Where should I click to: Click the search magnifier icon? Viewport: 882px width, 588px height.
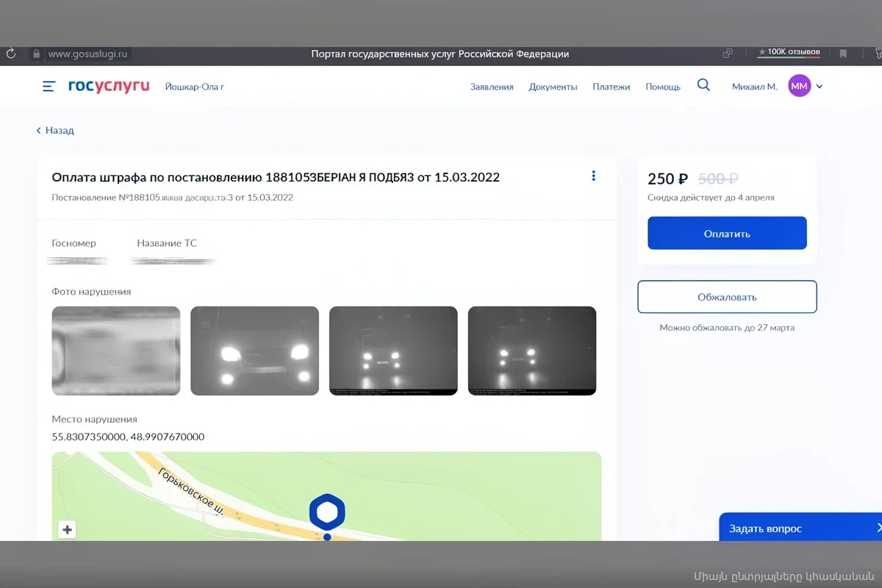pos(703,85)
